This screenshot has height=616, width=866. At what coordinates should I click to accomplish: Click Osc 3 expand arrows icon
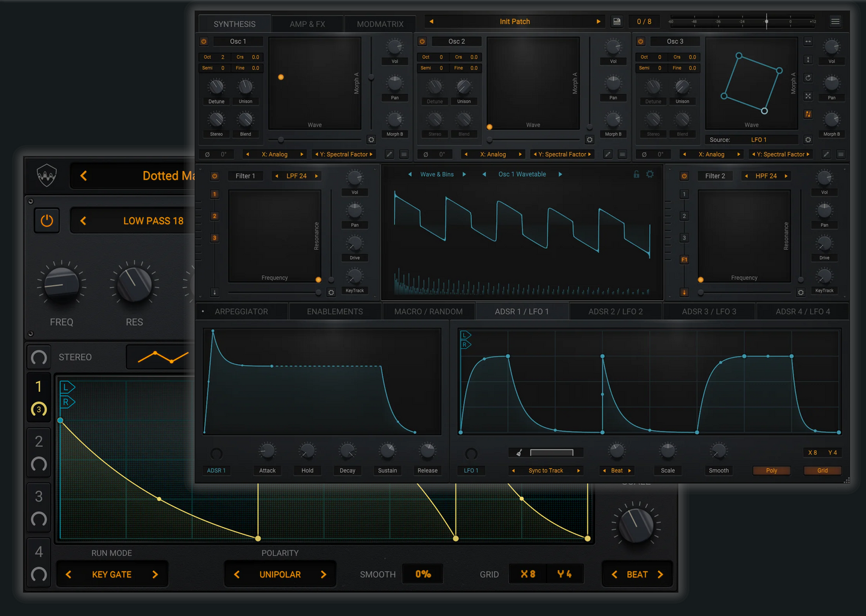click(x=808, y=96)
